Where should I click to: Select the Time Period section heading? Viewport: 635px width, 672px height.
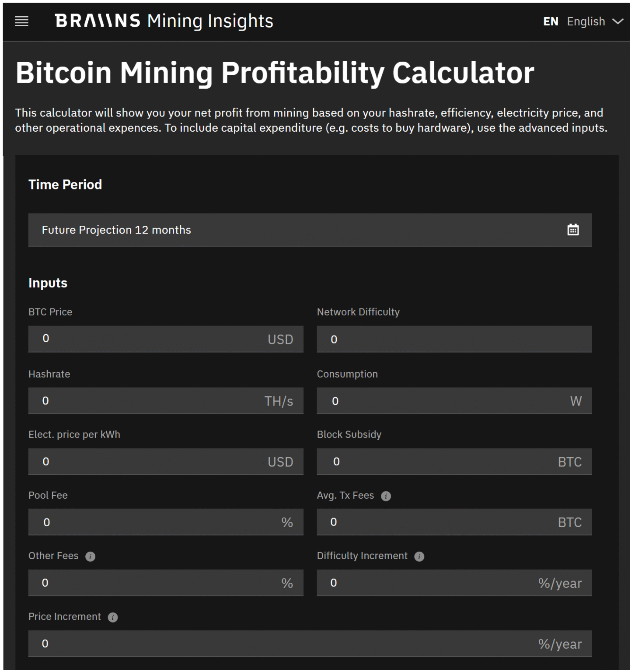pyautogui.click(x=65, y=184)
